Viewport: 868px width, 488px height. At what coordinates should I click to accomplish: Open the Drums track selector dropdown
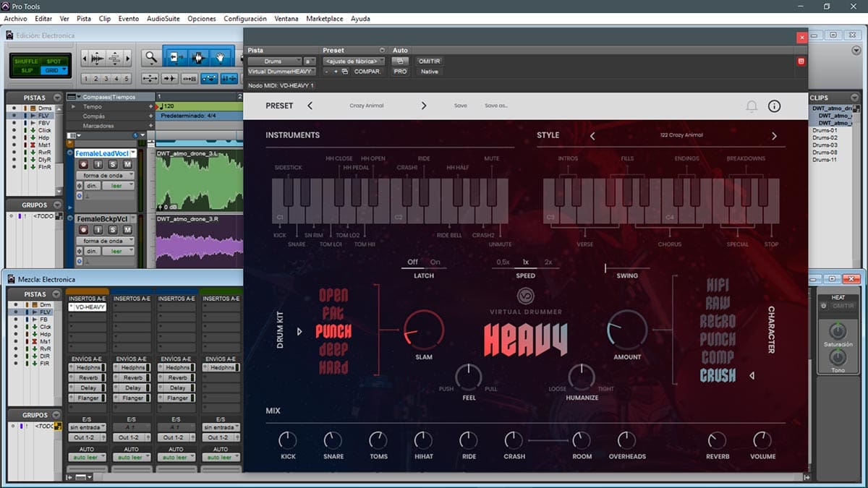coord(275,61)
